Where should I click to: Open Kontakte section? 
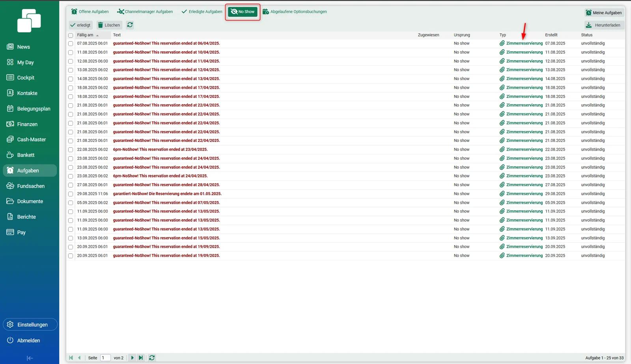(x=30, y=93)
